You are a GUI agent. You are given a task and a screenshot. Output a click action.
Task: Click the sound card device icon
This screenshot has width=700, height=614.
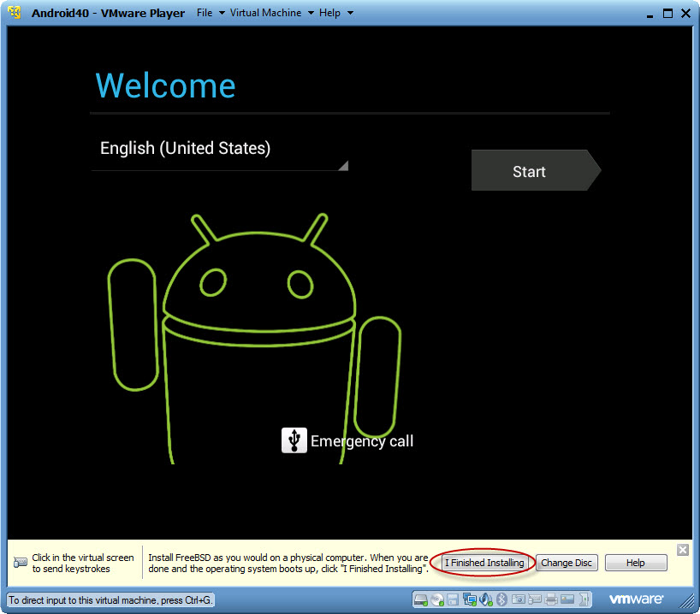[486, 599]
